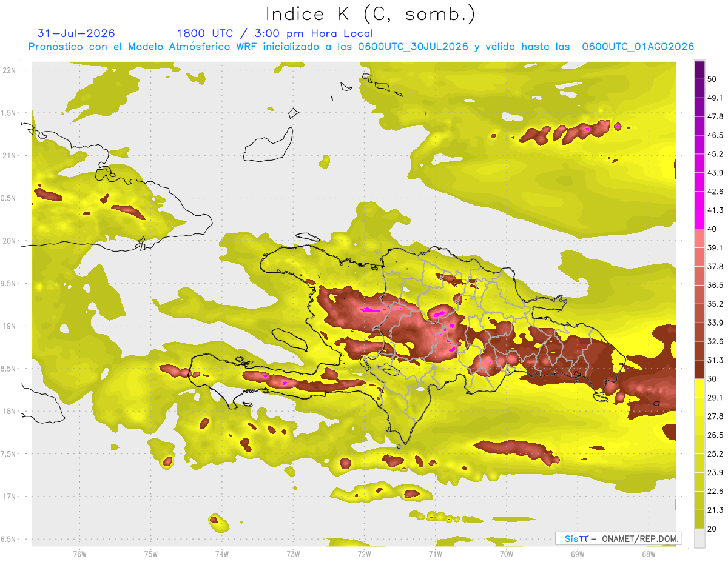Click the "18N" latitude label
Screen dimensions: 728x562
click(10, 412)
